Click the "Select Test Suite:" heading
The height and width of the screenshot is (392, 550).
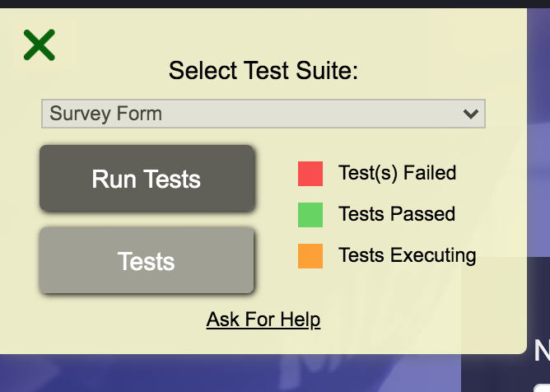263,71
